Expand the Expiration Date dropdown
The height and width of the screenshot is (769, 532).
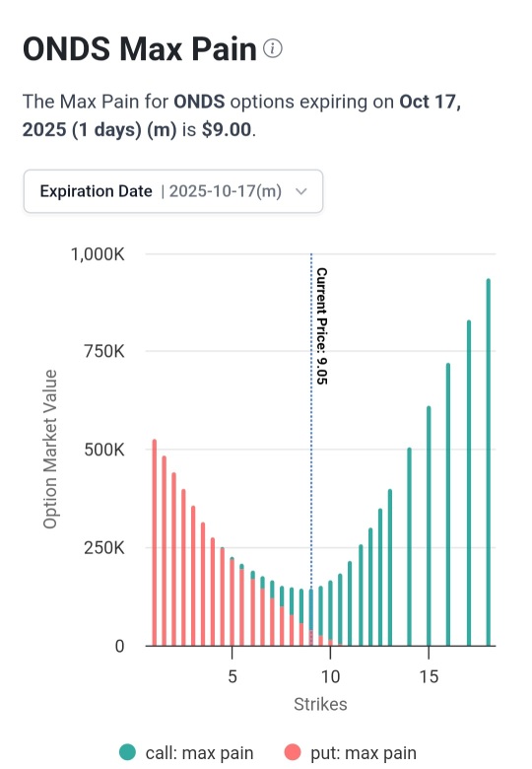(x=173, y=191)
